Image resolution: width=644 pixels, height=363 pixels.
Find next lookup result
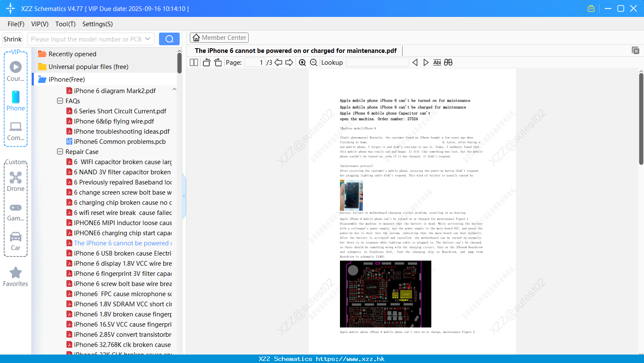click(426, 63)
